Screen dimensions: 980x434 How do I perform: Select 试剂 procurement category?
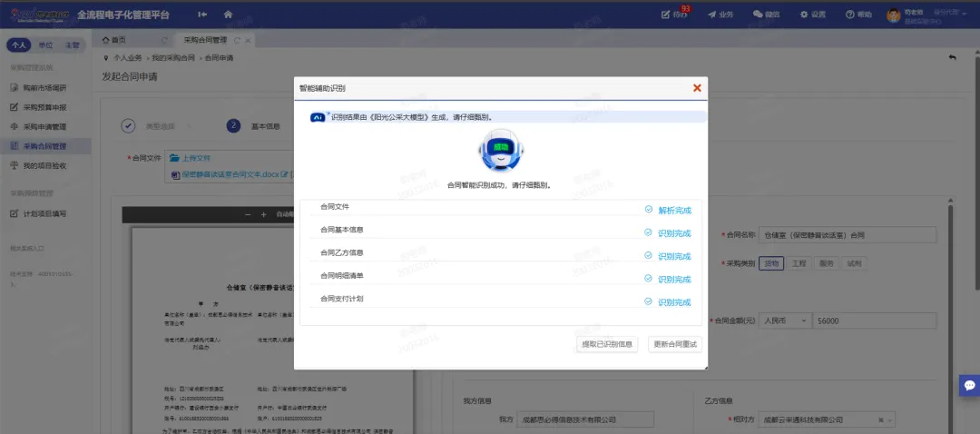point(853,263)
